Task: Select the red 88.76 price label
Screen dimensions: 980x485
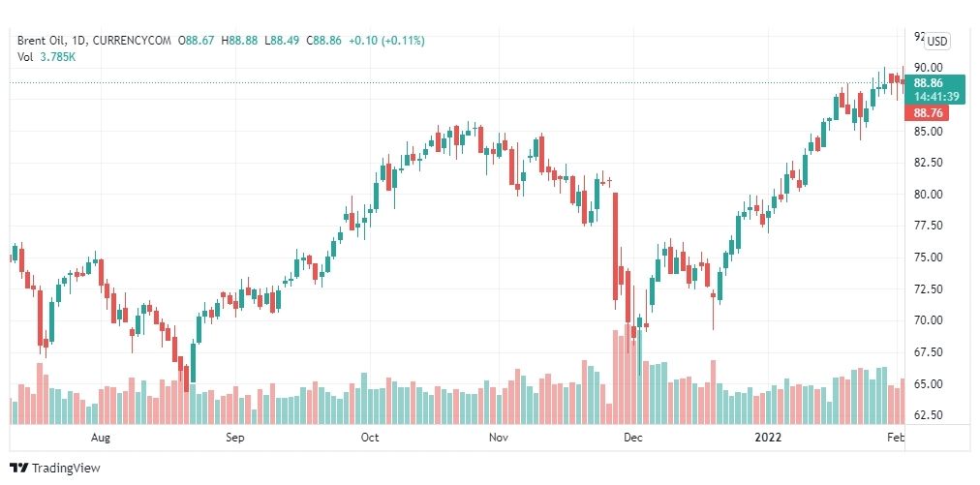Action: pyautogui.click(x=927, y=113)
